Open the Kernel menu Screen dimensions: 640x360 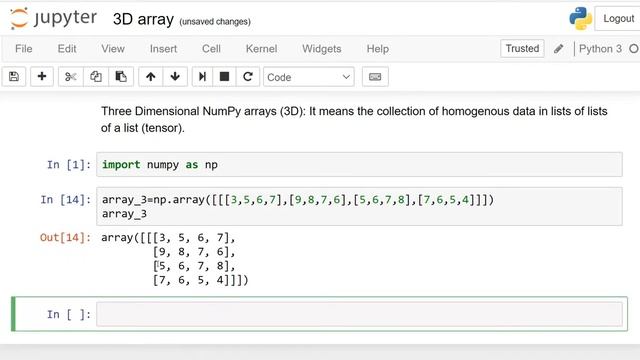pyautogui.click(x=261, y=49)
